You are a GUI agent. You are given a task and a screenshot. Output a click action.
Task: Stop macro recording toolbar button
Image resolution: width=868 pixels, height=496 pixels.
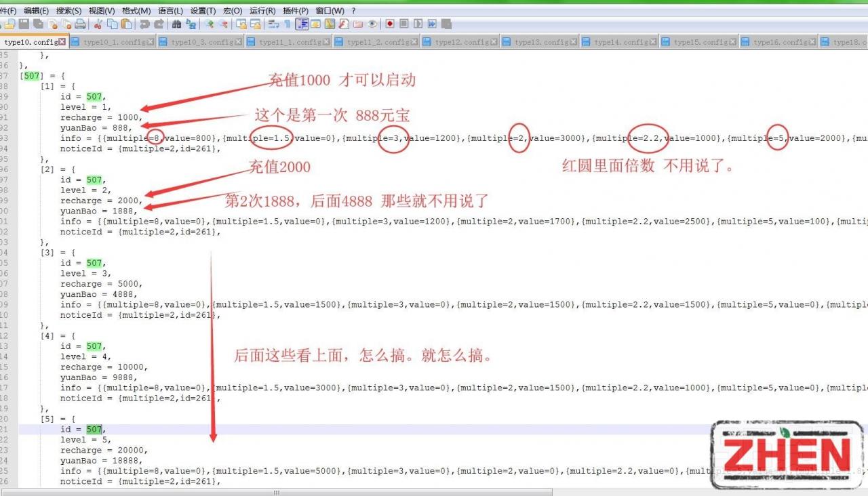[404, 24]
